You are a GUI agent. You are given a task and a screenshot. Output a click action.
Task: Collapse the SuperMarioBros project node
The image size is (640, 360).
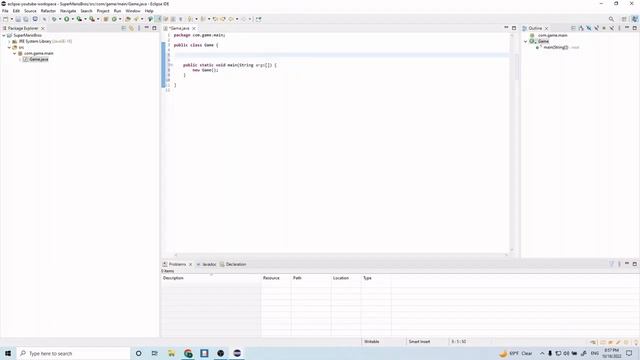[x=4, y=36]
